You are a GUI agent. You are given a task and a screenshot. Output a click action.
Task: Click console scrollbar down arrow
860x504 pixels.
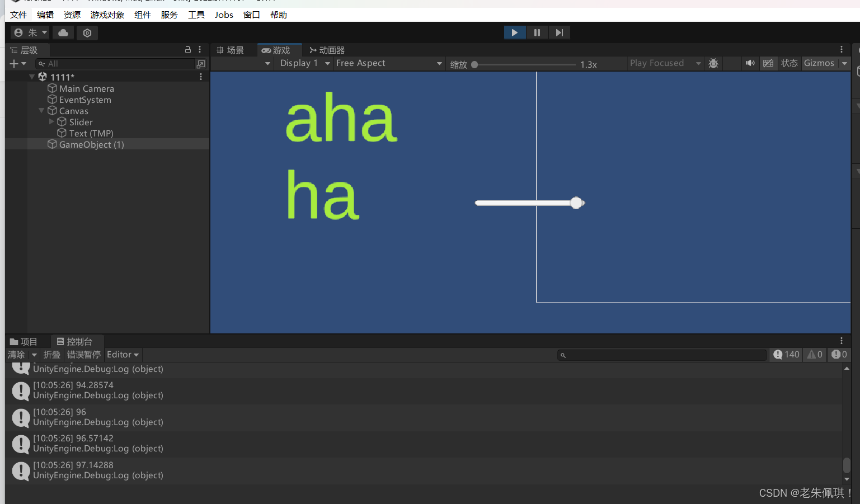pos(847,479)
